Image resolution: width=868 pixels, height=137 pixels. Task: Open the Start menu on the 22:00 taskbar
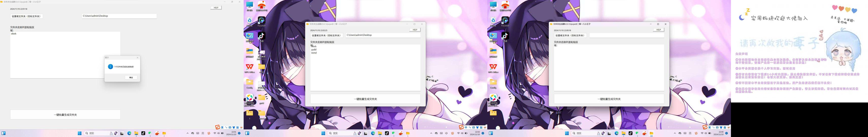[567, 133]
